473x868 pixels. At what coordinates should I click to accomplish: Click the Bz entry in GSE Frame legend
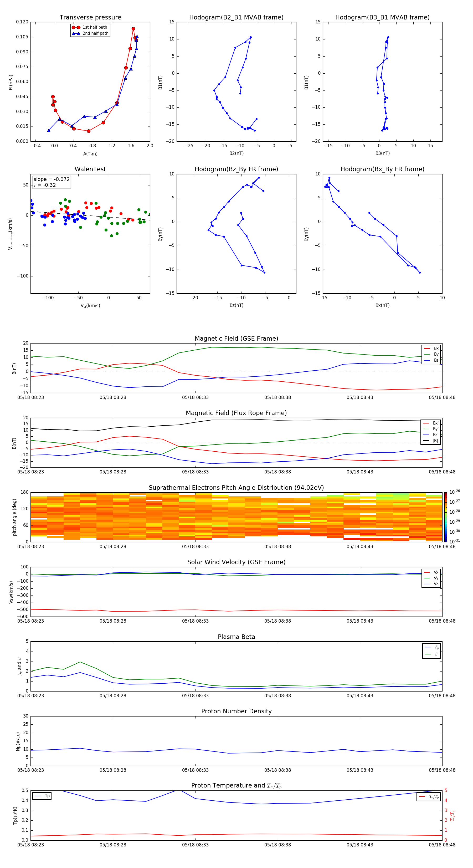point(431,360)
